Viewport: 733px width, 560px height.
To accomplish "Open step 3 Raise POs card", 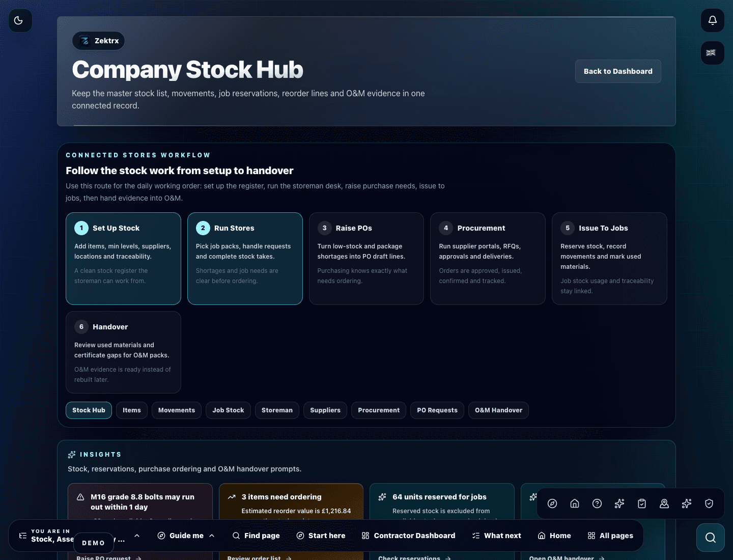I will (366, 259).
